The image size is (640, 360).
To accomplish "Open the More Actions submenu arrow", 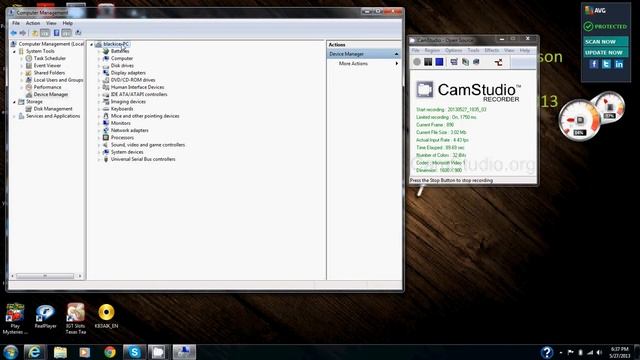I will pyautogui.click(x=396, y=64).
